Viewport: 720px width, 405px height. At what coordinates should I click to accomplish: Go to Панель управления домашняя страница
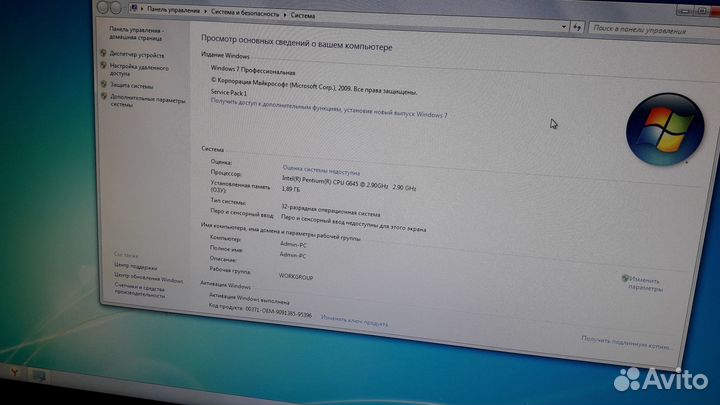136,34
